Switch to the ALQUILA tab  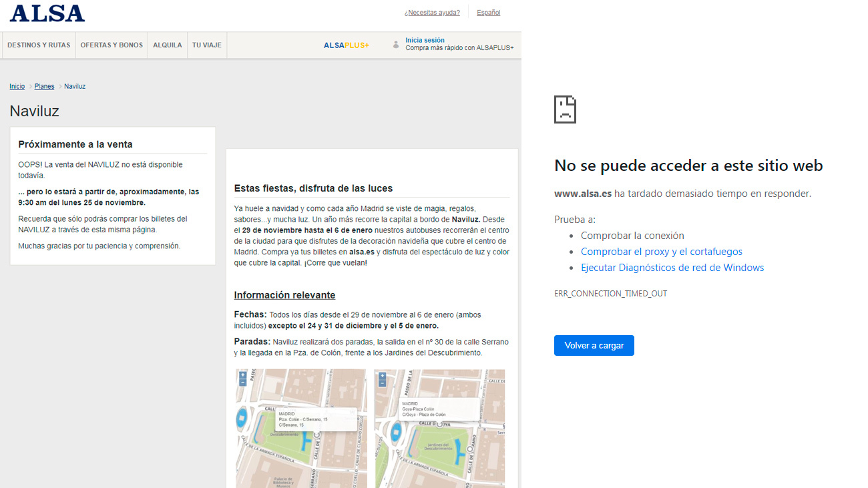[x=167, y=45]
